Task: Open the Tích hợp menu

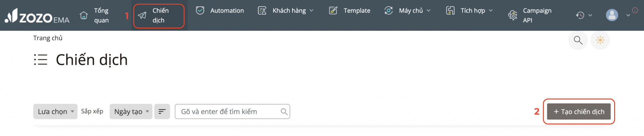Action: (x=469, y=10)
